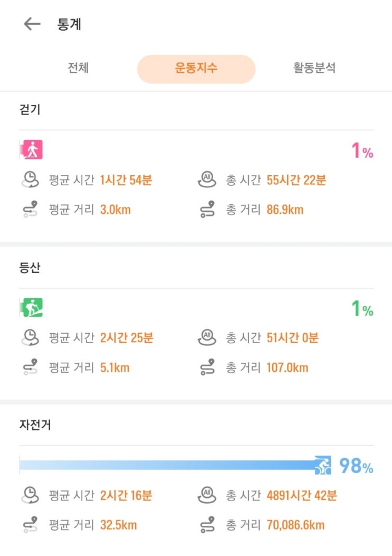This screenshot has width=392, height=556.
Task: Tap cycling average time clock icon
Action: (x=31, y=496)
